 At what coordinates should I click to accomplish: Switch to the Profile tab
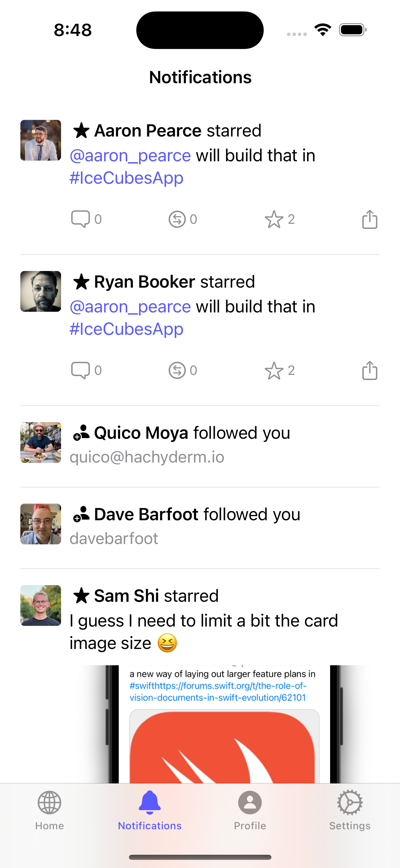[x=250, y=810]
